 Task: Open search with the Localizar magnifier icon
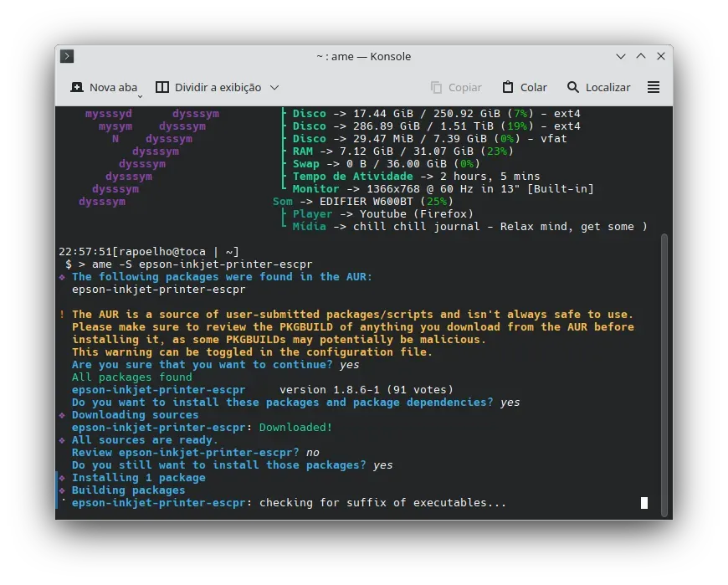pos(573,87)
